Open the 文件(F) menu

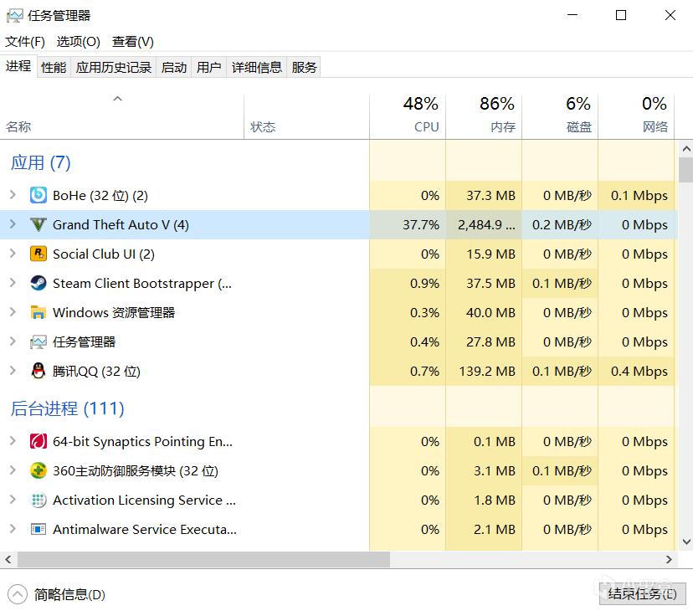tap(25, 42)
